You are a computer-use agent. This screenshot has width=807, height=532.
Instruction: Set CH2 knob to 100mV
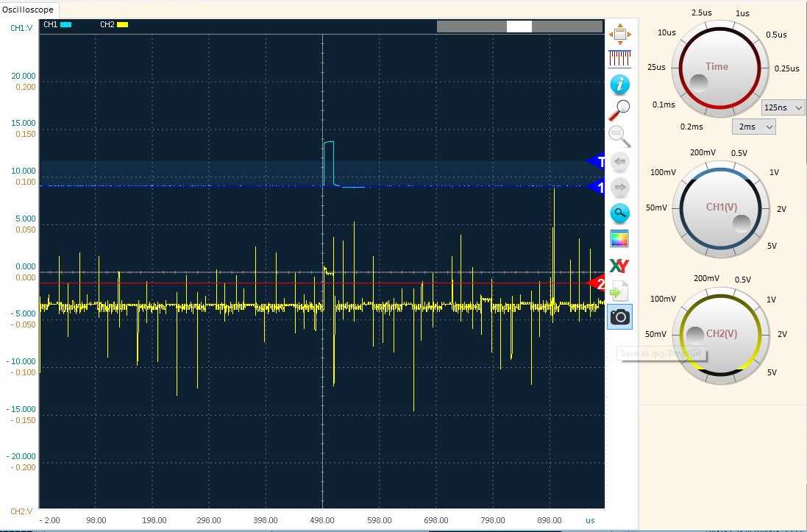663,299
